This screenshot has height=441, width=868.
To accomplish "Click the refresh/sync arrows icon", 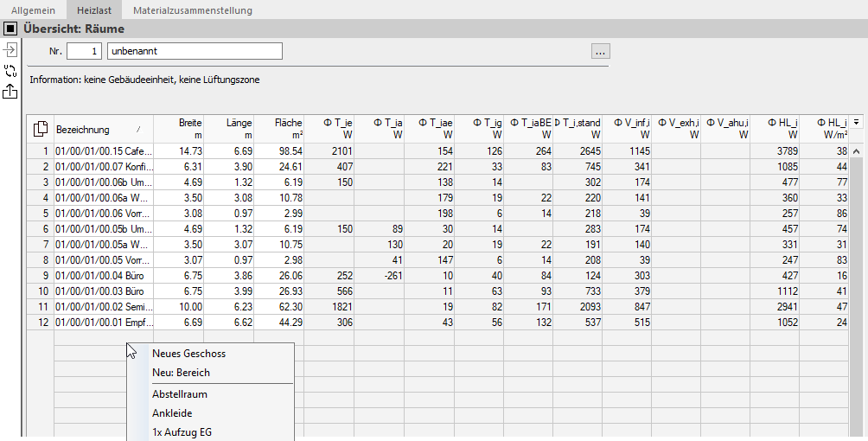I will pyautogui.click(x=10, y=71).
